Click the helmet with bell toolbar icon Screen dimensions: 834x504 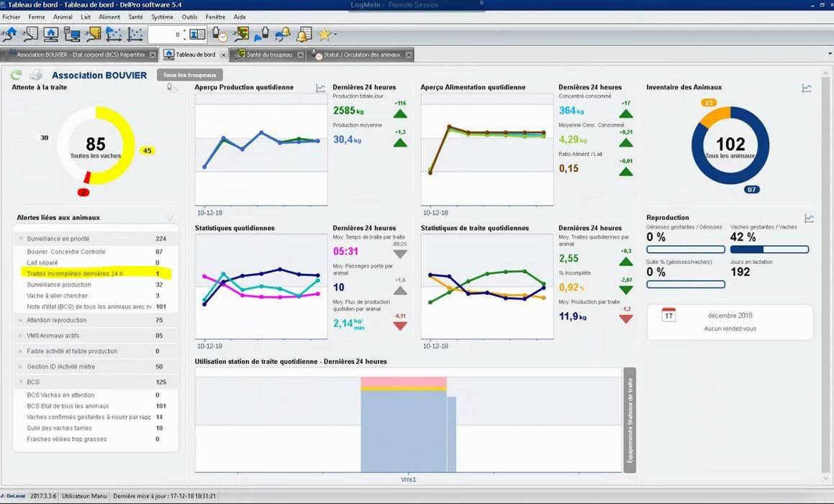click(282, 35)
